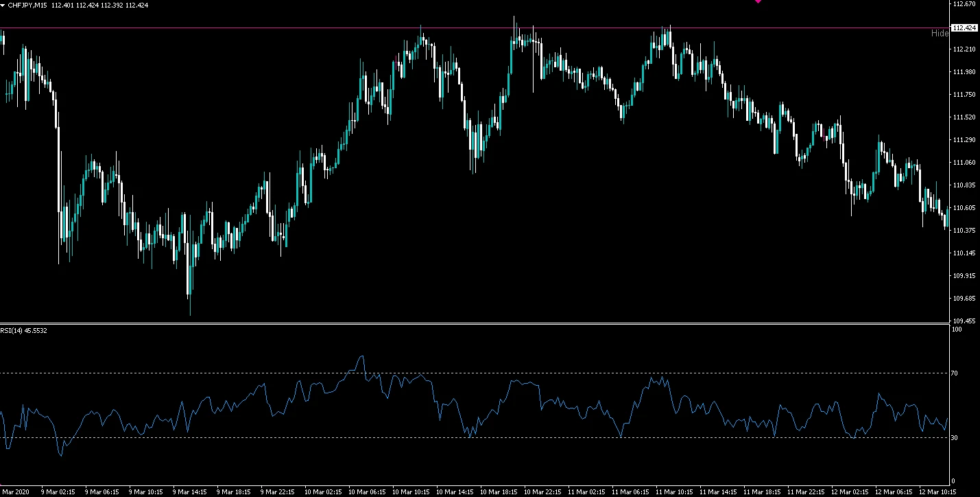The width and height of the screenshot is (980, 497).
Task: Click the RSI scale 100 label
Action: pyautogui.click(x=958, y=330)
